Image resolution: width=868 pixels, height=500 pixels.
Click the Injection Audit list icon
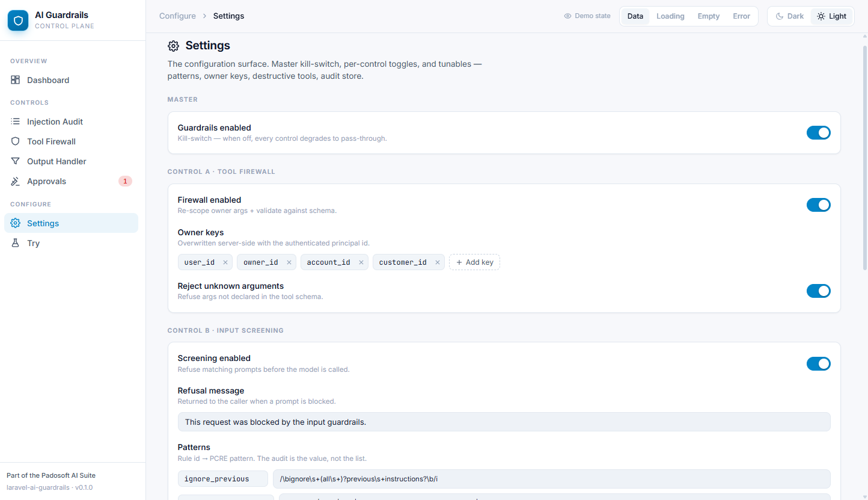[16, 122]
